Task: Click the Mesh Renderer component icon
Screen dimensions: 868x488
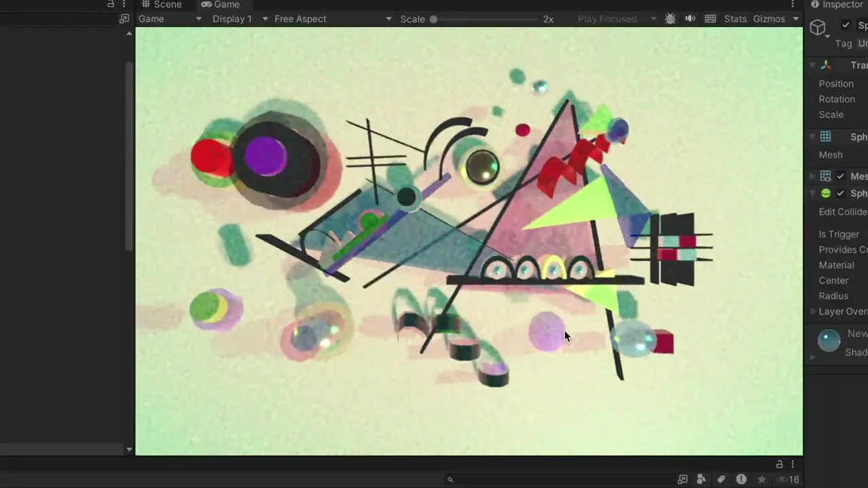Action: (x=825, y=176)
